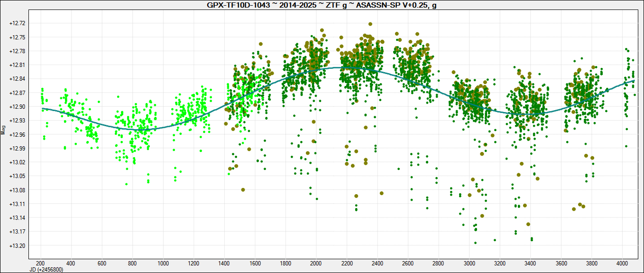Click the 4000 tick on JD axis
This screenshot has width=644, height=273.
(x=622, y=263)
